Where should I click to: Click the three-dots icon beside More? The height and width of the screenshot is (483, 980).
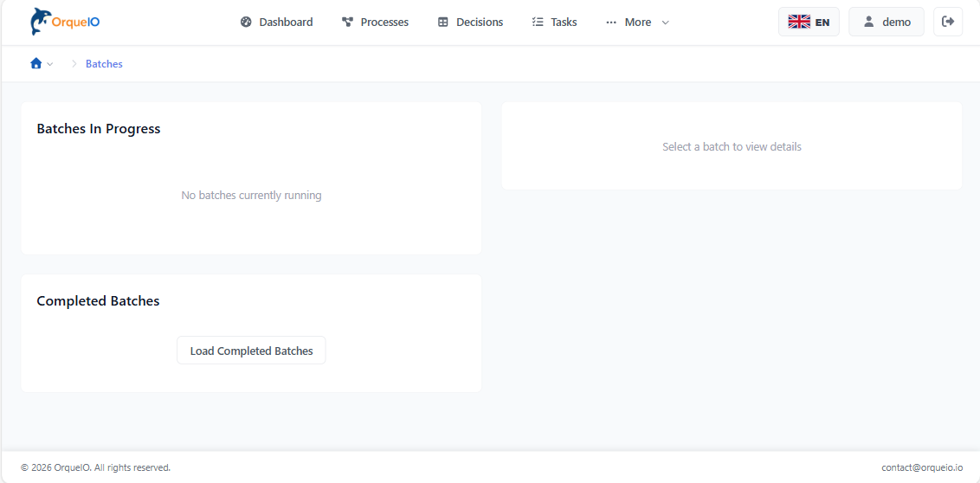click(611, 22)
